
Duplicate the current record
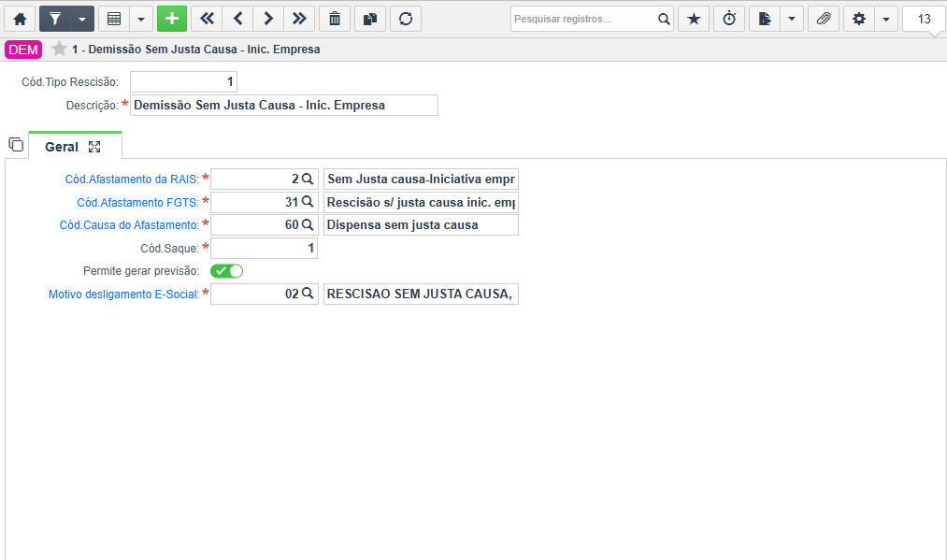click(x=370, y=19)
